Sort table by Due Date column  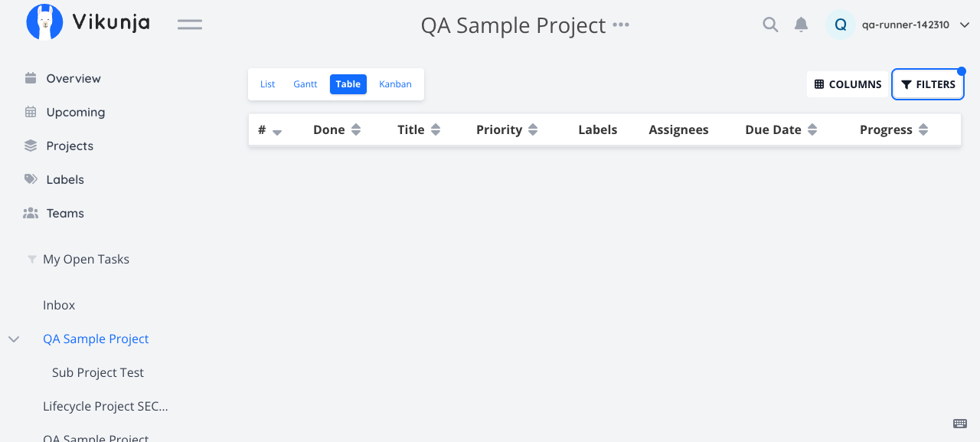click(812, 130)
